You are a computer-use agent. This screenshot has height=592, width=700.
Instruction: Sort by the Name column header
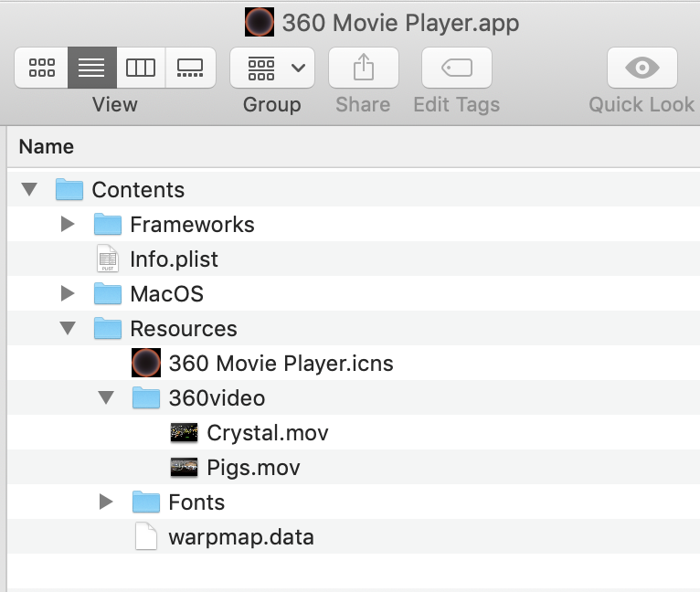pyautogui.click(x=47, y=146)
